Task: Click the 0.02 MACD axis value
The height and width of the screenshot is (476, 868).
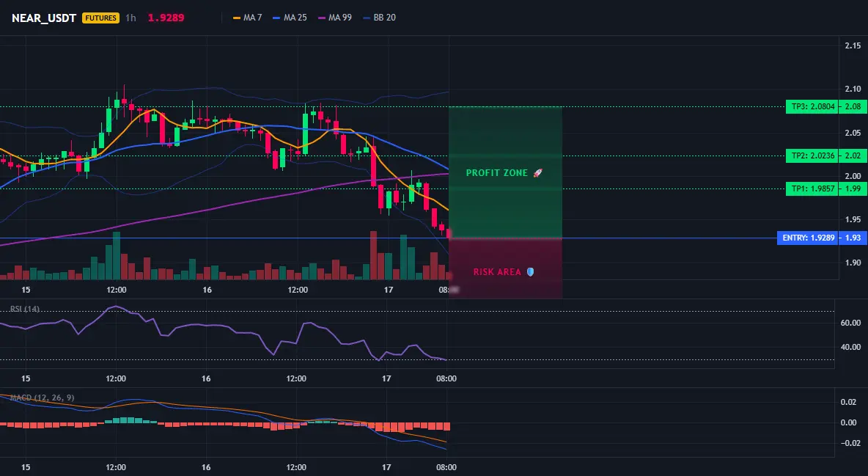Action: (849, 402)
